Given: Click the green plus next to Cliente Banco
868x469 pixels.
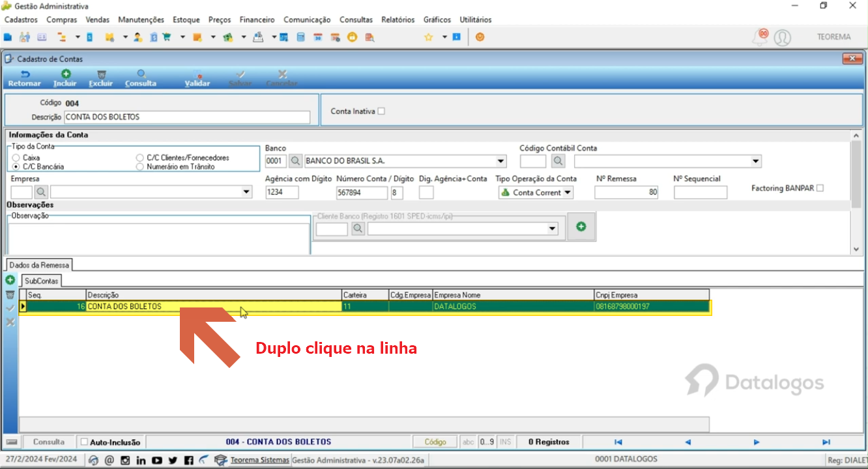Looking at the screenshot, I should point(581,227).
